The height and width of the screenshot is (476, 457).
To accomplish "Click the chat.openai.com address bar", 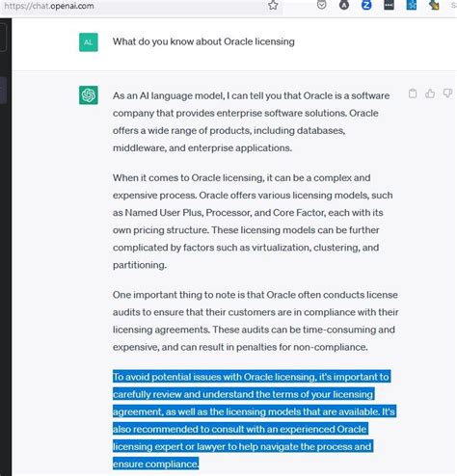I will 142,6.
